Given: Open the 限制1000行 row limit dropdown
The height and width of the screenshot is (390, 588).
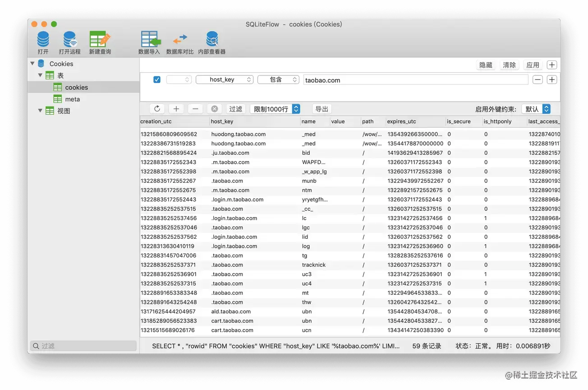Looking at the screenshot, I should 275,109.
